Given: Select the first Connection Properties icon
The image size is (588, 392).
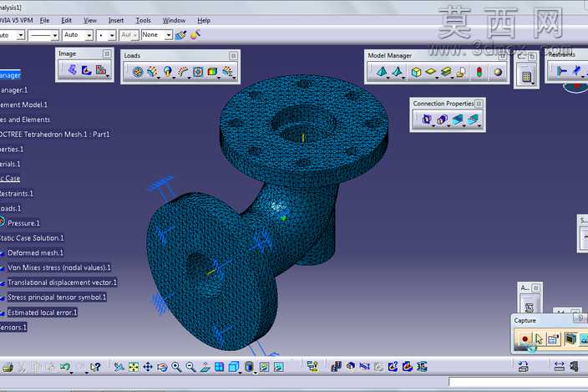Looking at the screenshot, I should click(426, 120).
